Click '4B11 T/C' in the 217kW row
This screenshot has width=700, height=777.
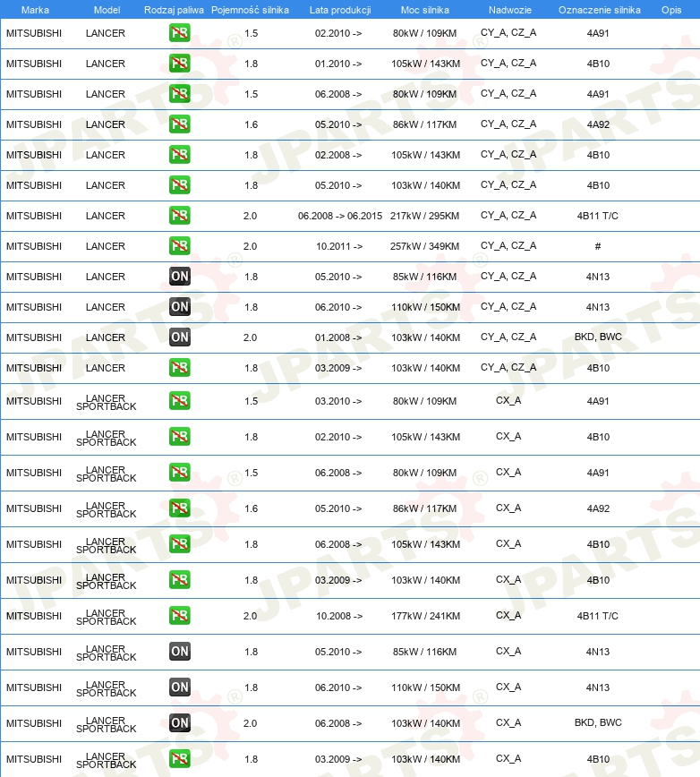pos(597,216)
